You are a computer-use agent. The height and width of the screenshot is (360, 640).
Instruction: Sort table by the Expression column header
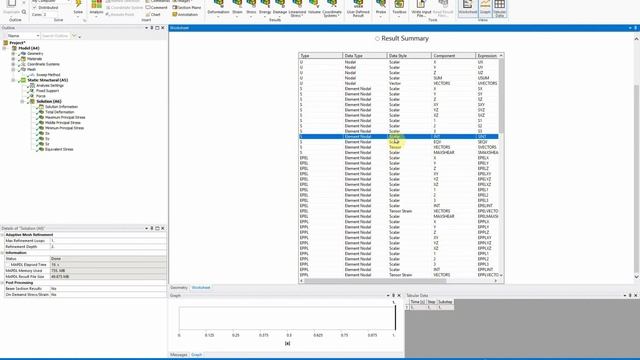[487, 56]
